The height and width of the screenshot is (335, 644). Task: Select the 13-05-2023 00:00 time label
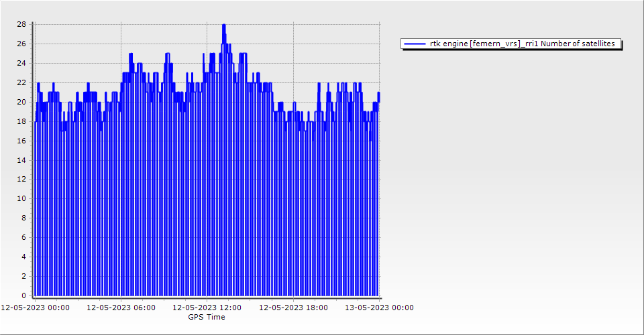tap(380, 308)
